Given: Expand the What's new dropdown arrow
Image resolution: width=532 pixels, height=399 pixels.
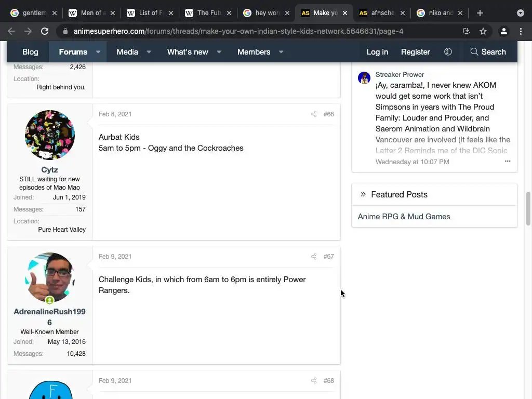Looking at the screenshot, I should coord(219,52).
